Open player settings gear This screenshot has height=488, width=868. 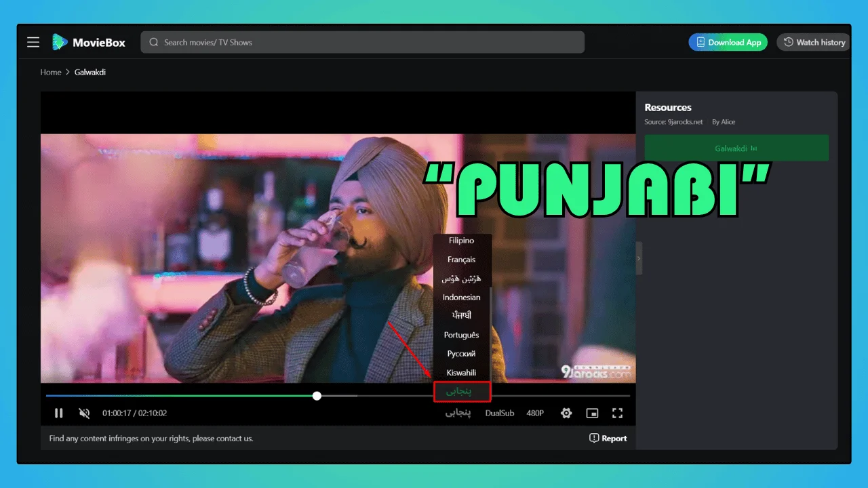click(566, 413)
